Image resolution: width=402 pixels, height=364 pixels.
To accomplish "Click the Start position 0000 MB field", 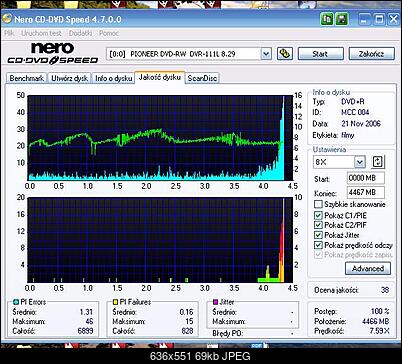I will 366,178.
